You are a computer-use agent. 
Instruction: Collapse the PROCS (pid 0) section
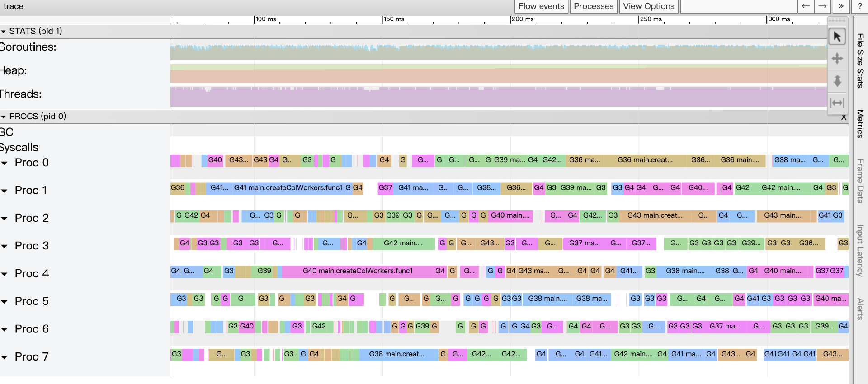coord(4,117)
